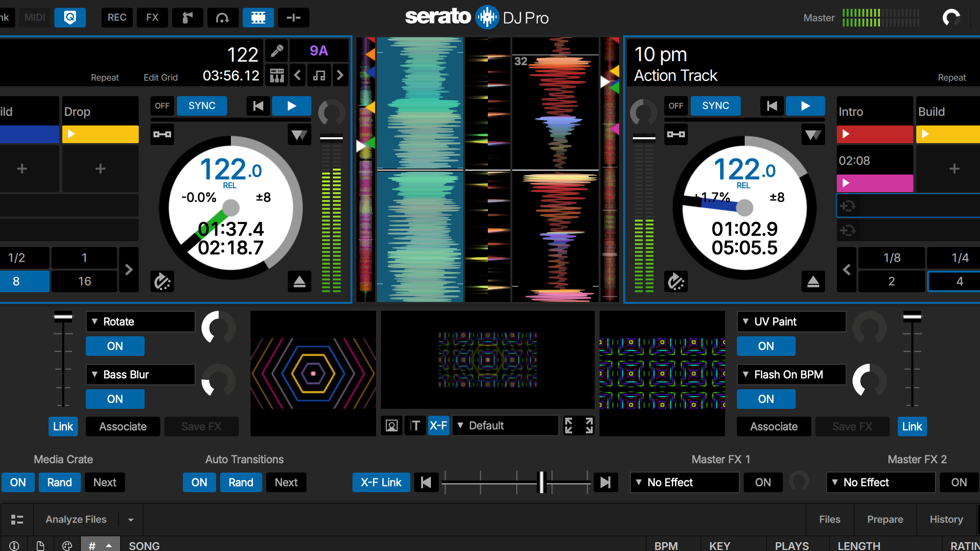The image size is (980, 551).
Task: Toggle left deck SYNC button
Action: pyautogui.click(x=202, y=106)
